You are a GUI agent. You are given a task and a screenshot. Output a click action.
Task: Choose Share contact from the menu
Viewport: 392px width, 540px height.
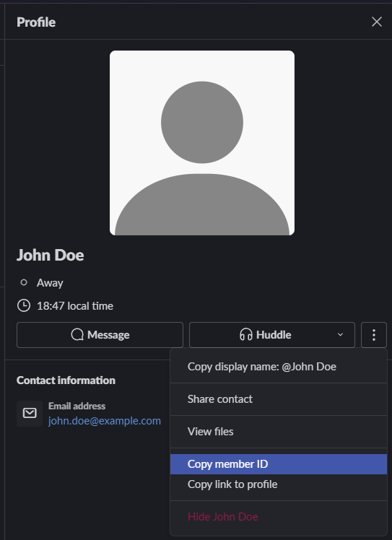point(279,399)
